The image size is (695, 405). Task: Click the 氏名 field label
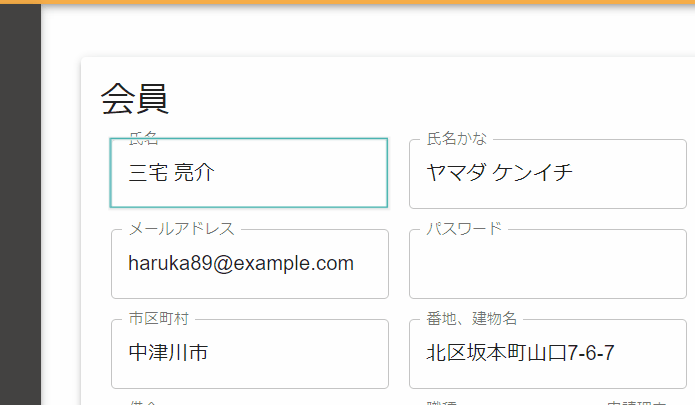tap(144, 138)
